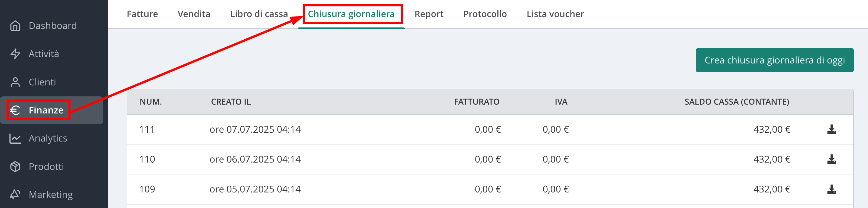Screen dimensions: 868x208
Task: Switch to the Fatture tab
Action: [x=142, y=14]
